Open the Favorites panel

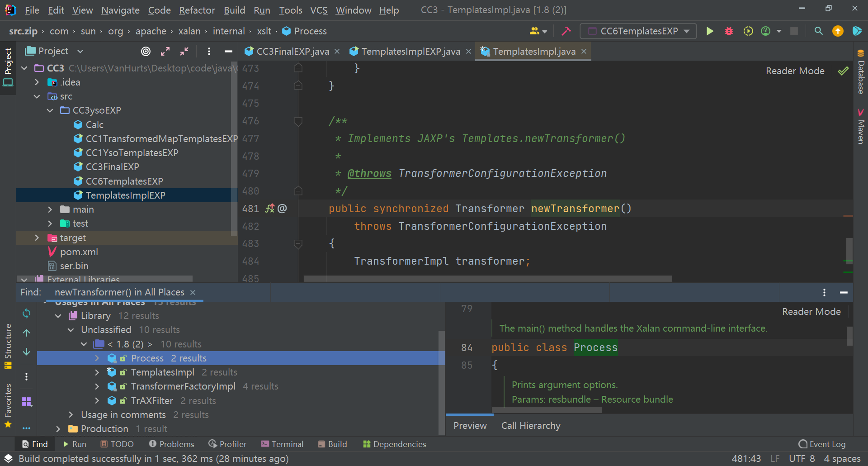[8, 400]
